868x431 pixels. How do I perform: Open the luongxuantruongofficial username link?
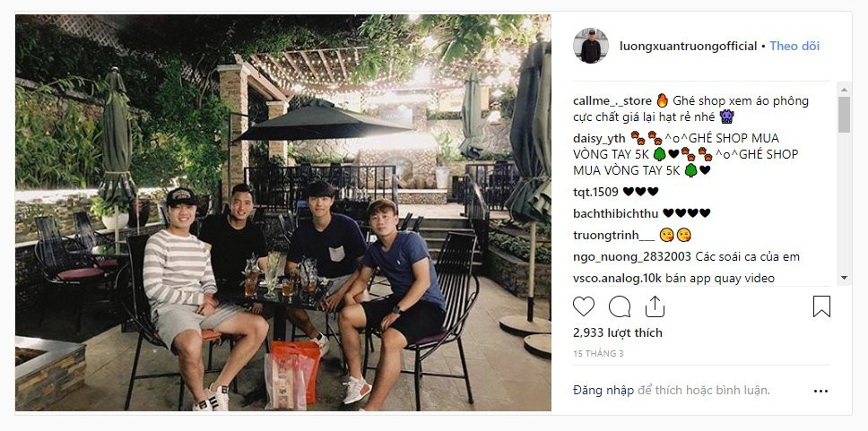(x=688, y=46)
